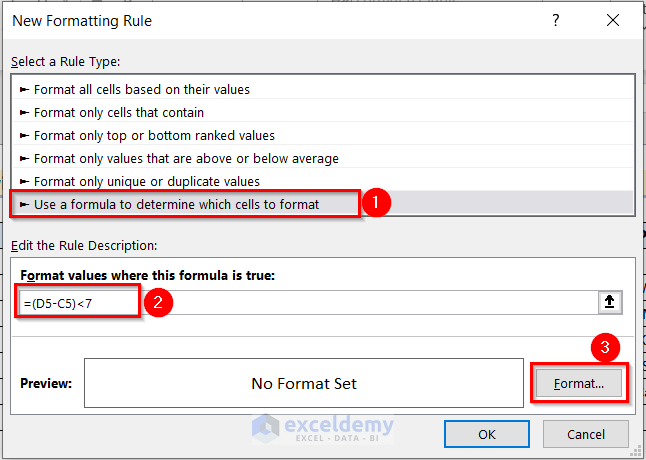
Task: Select 'Format only unique or duplicate values'
Action: click(x=146, y=181)
